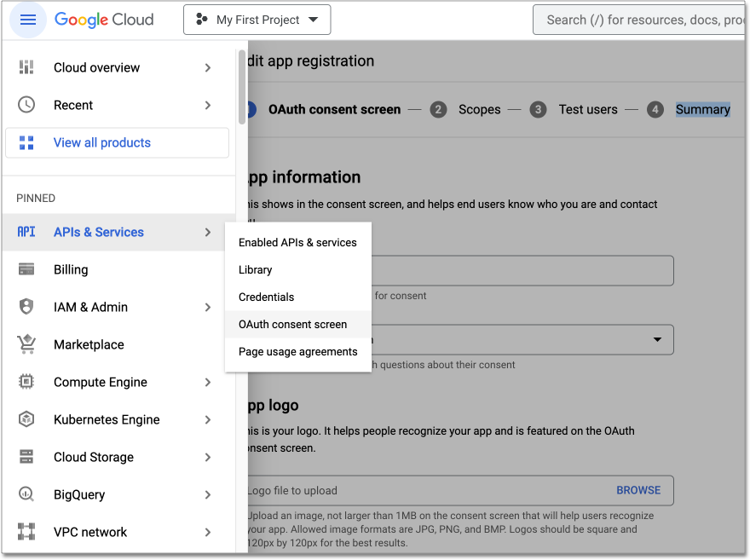The height and width of the screenshot is (560, 750).
Task: Click the BROWSE button for logo upload
Action: pyautogui.click(x=638, y=490)
